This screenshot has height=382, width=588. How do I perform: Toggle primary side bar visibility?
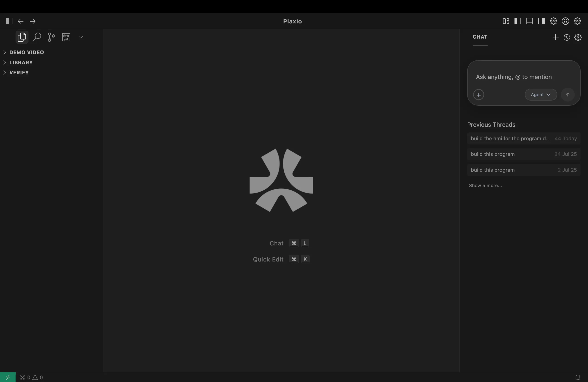pyautogui.click(x=518, y=21)
